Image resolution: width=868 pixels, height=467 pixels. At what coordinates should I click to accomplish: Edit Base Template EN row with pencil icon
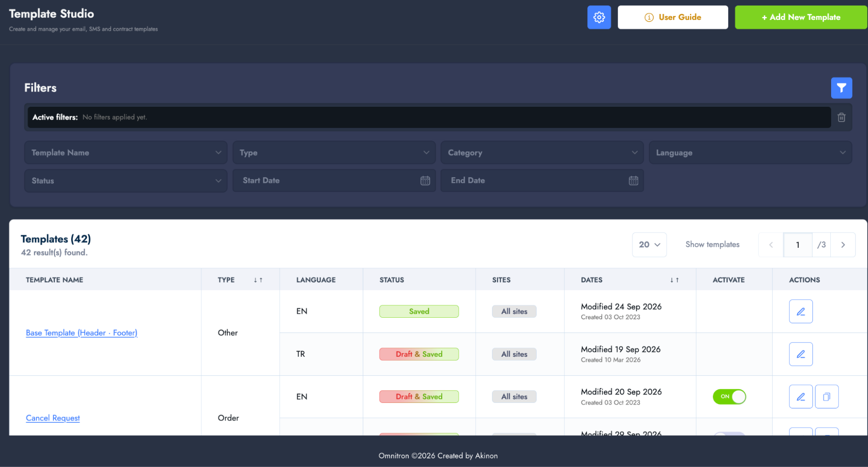pyautogui.click(x=801, y=311)
